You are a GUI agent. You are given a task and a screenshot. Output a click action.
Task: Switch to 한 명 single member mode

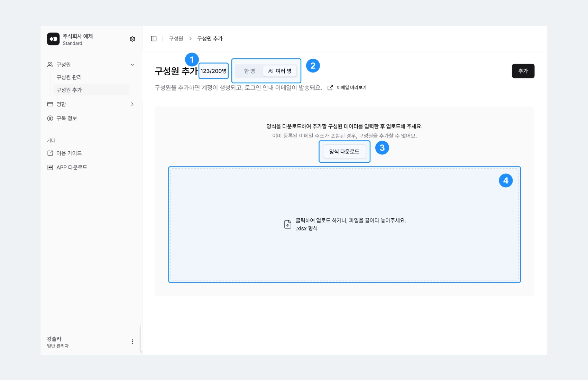[x=249, y=71]
